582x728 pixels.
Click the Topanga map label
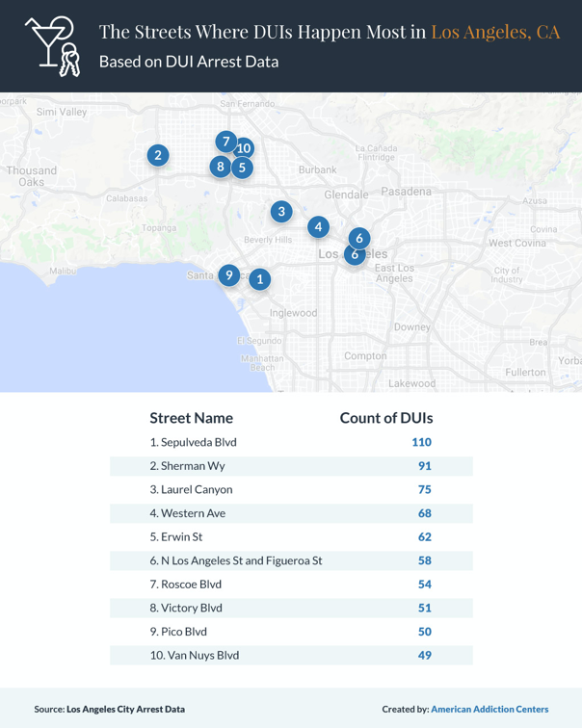(x=159, y=228)
